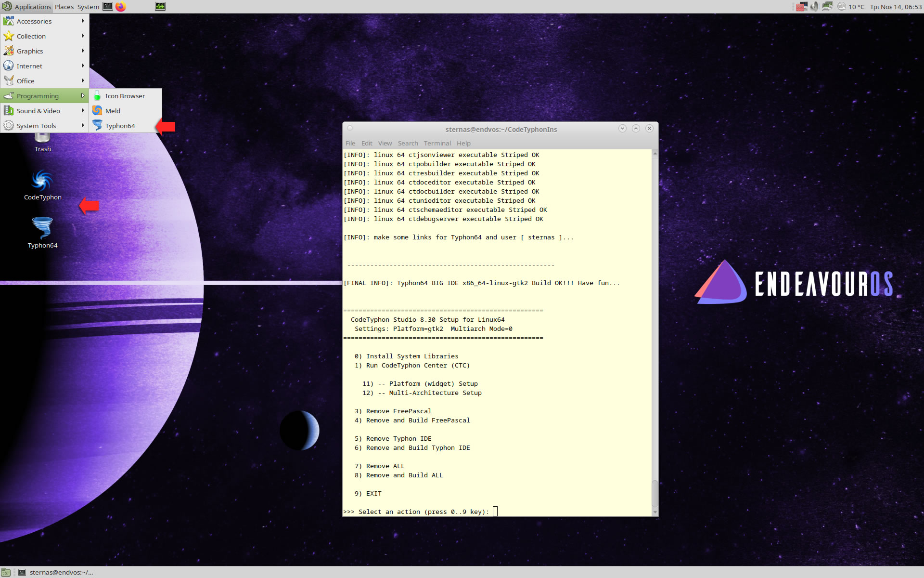Expand the Office submenu
Screen dimensions: 924x578
pyautogui.click(x=44, y=81)
